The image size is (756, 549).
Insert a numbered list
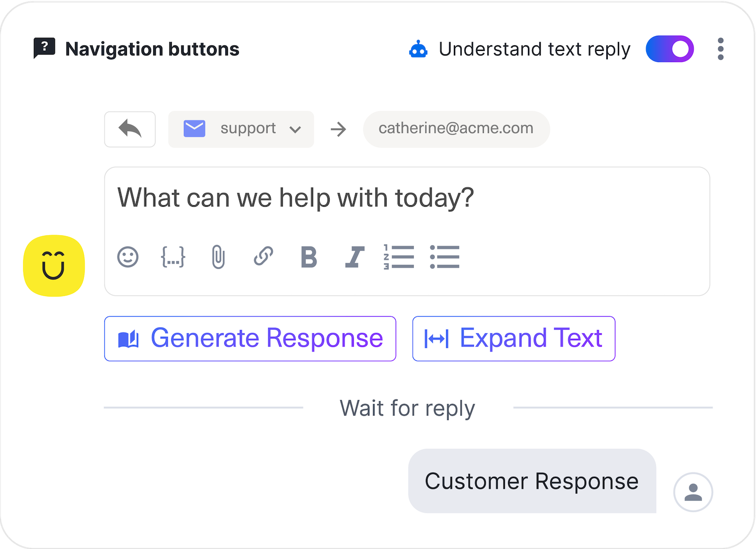coord(399,257)
